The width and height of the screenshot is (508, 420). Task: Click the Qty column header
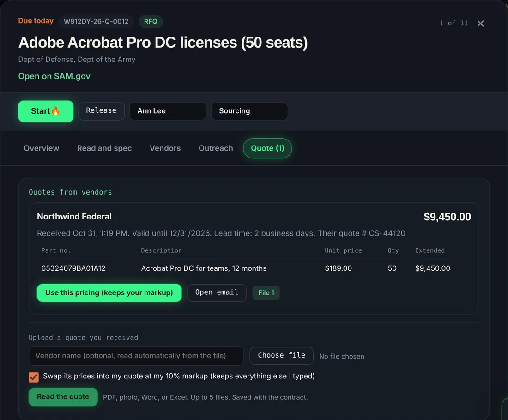click(393, 250)
